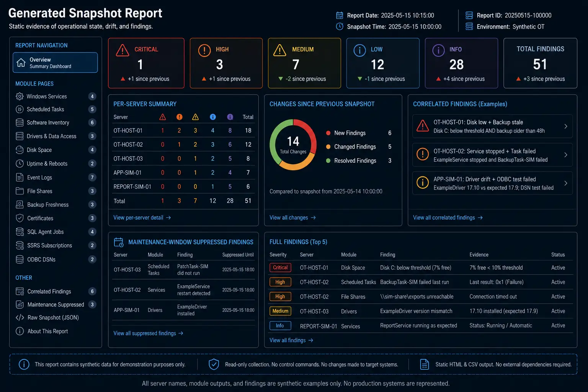Select the REPORT-SIM-01 row in per-server summary
Screen dimensions: 588x392
coord(183,187)
